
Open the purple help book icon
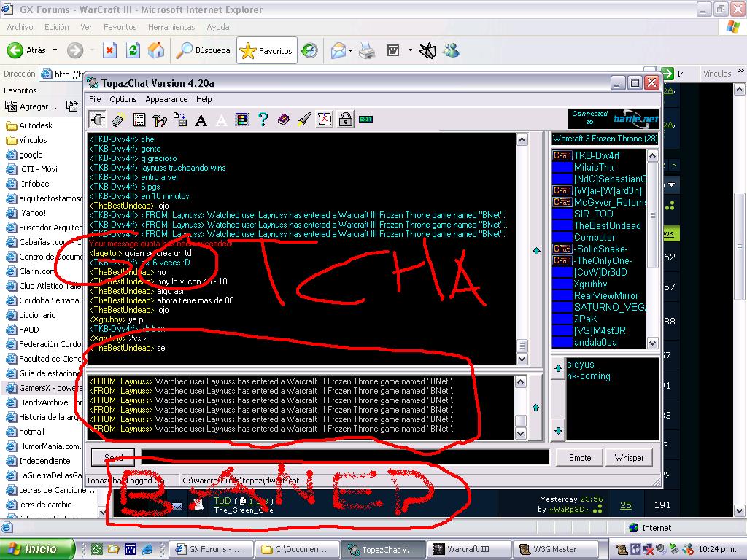point(284,120)
